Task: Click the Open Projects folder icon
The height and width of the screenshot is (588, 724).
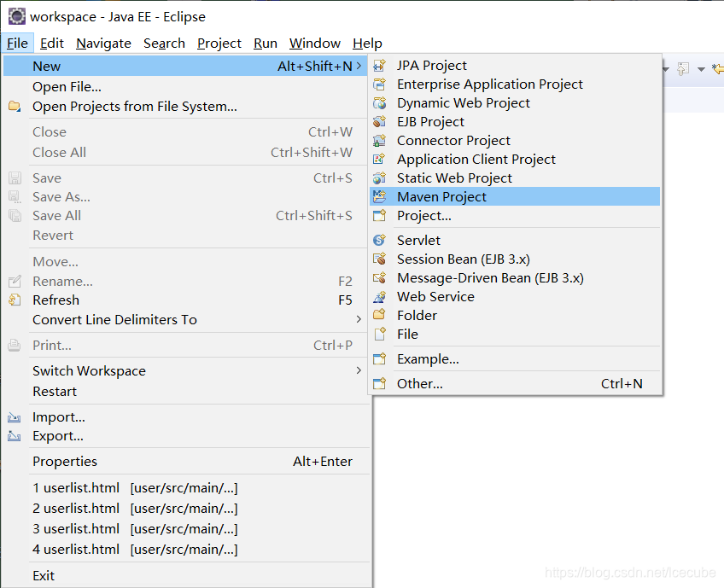Action: click(15, 106)
